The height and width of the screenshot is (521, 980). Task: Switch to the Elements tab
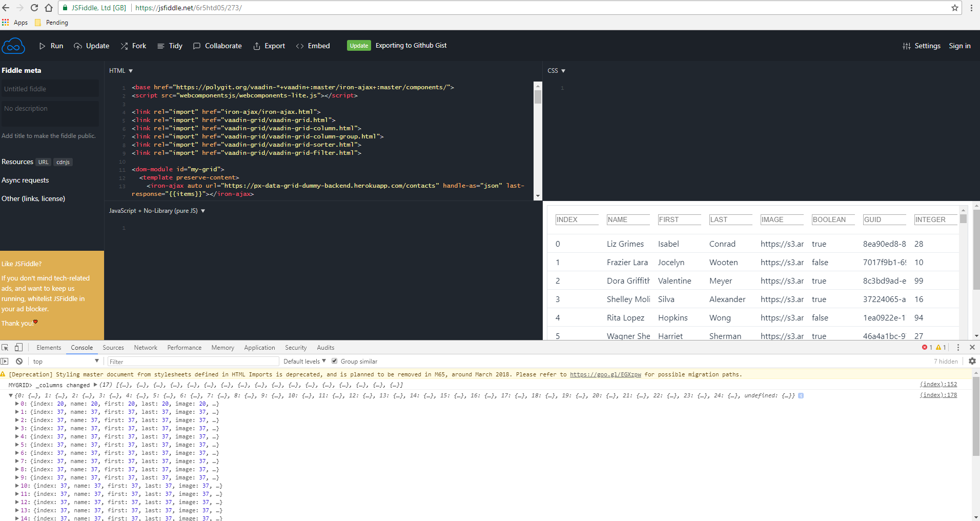[49, 348]
